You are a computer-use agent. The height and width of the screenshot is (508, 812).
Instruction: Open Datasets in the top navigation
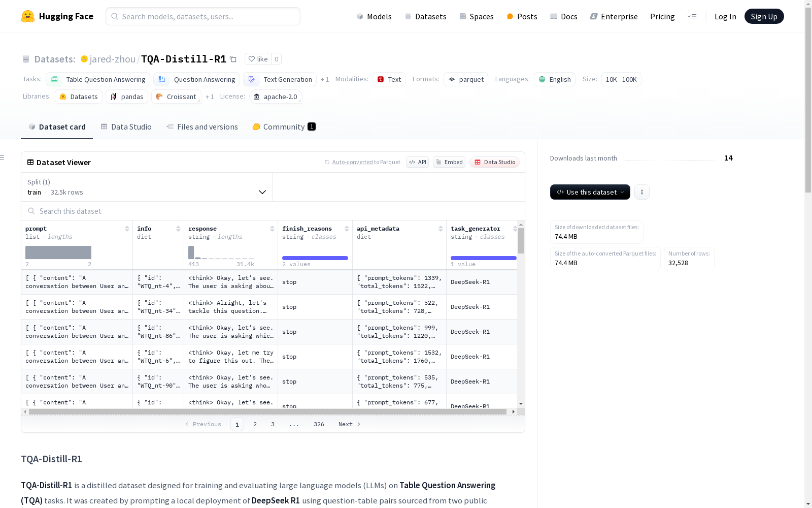tap(425, 16)
